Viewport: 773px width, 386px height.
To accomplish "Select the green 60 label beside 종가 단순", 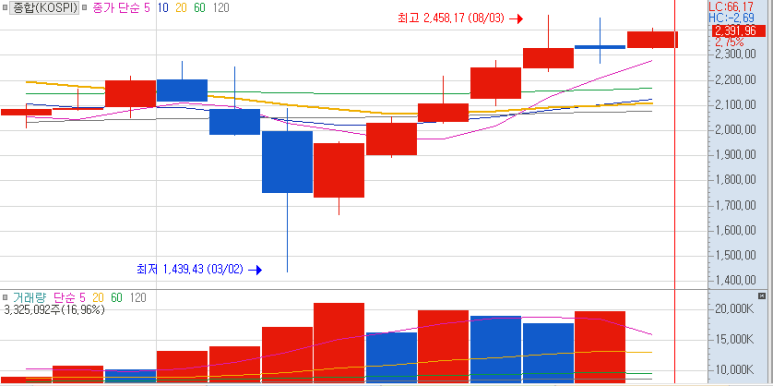I will (199, 8).
